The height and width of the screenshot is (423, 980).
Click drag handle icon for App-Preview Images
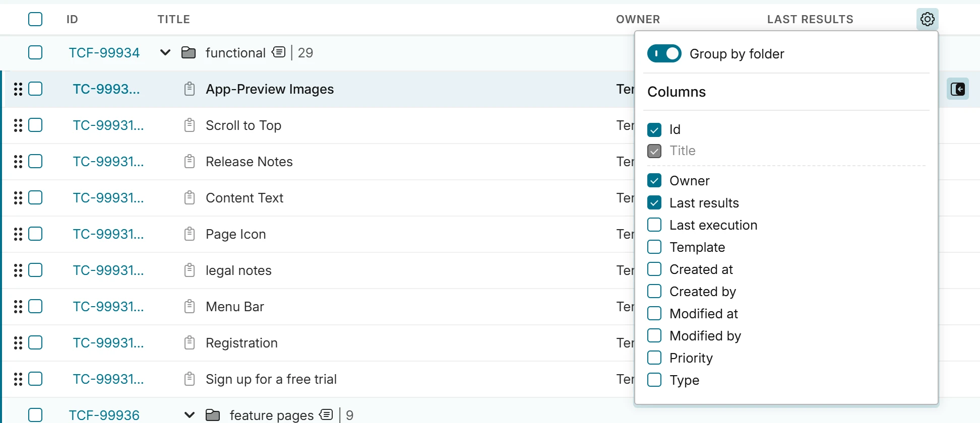point(18,89)
